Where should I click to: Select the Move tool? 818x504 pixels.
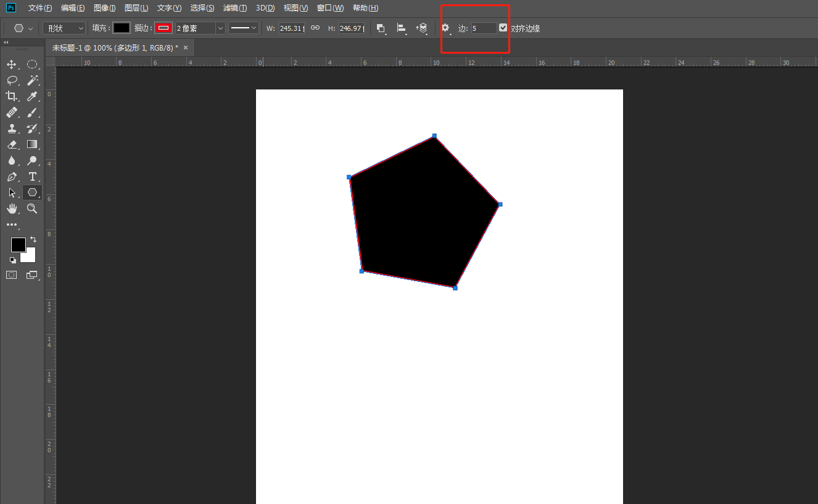click(11, 65)
